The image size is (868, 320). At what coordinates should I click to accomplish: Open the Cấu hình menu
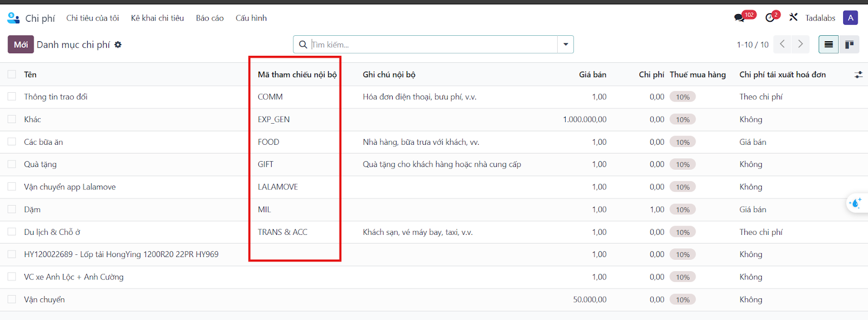click(x=251, y=18)
